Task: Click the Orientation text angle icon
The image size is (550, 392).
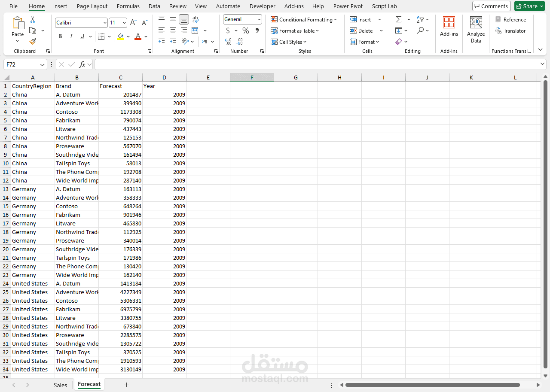Action: [x=185, y=42]
